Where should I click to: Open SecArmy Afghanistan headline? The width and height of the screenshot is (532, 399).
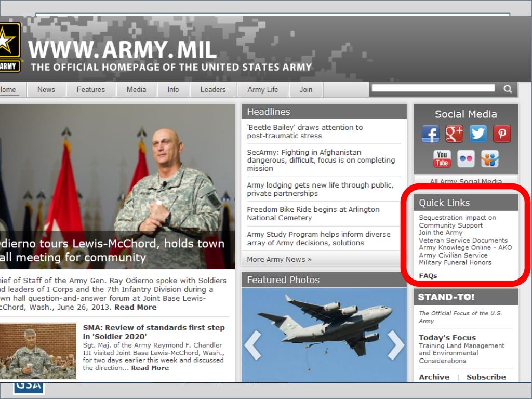(x=321, y=160)
